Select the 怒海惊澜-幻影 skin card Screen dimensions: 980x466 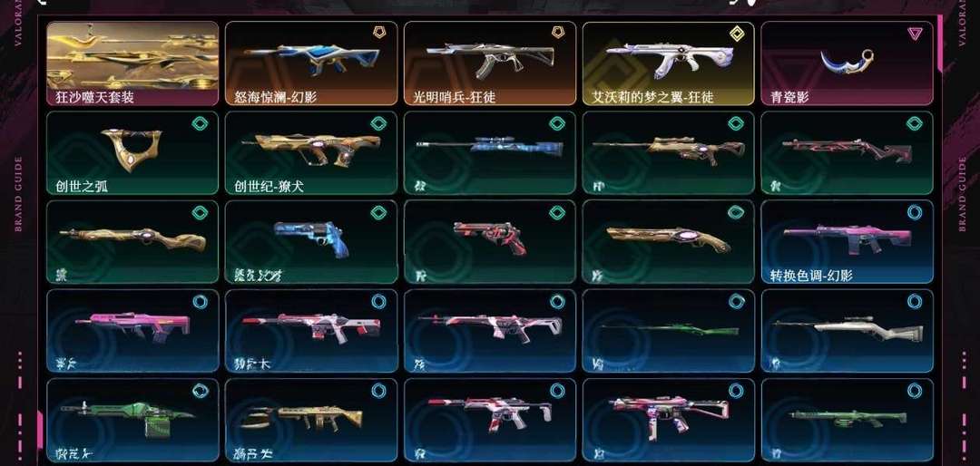311,63
